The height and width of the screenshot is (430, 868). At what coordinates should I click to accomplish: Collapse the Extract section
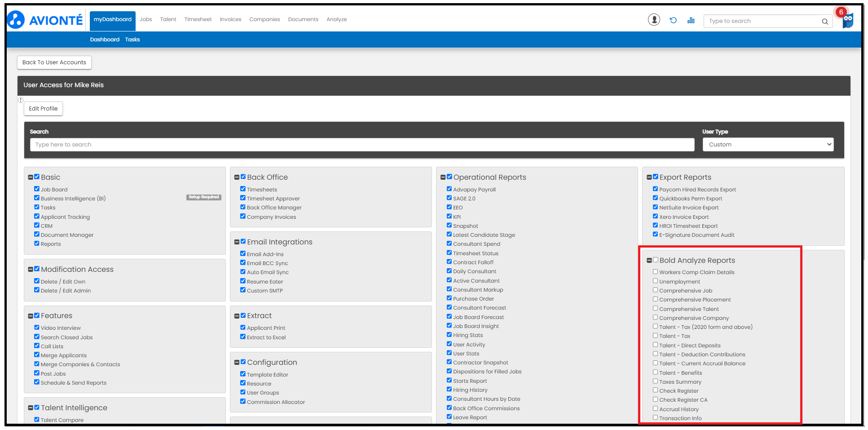click(x=237, y=316)
